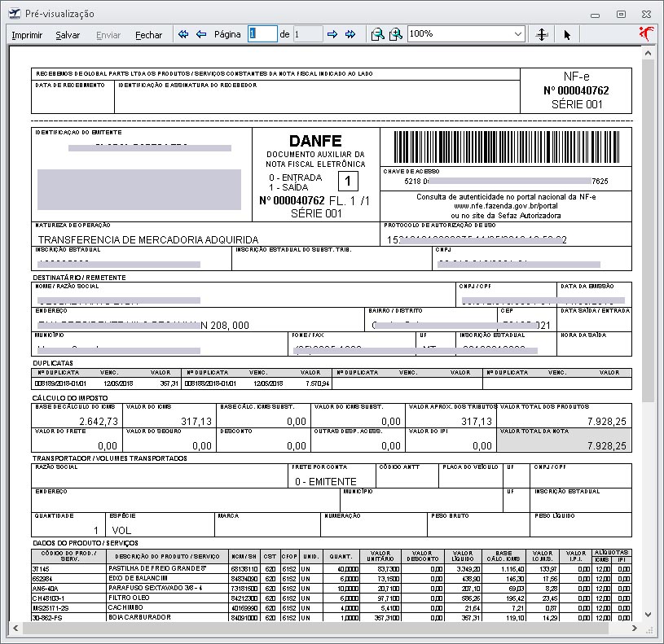This screenshot has height=644, width=664.
Task: Zoom in the preview with magnifier plus
Action: (x=395, y=34)
